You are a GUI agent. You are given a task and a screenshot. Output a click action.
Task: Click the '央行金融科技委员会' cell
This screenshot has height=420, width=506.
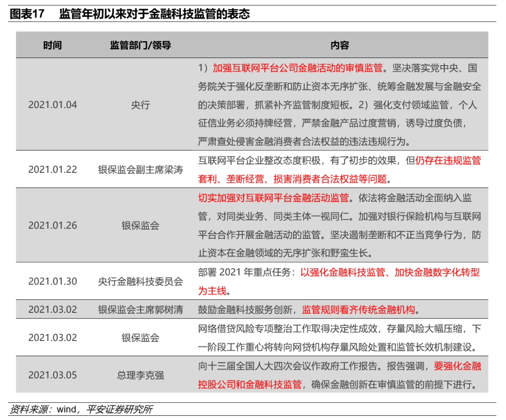coord(141,281)
